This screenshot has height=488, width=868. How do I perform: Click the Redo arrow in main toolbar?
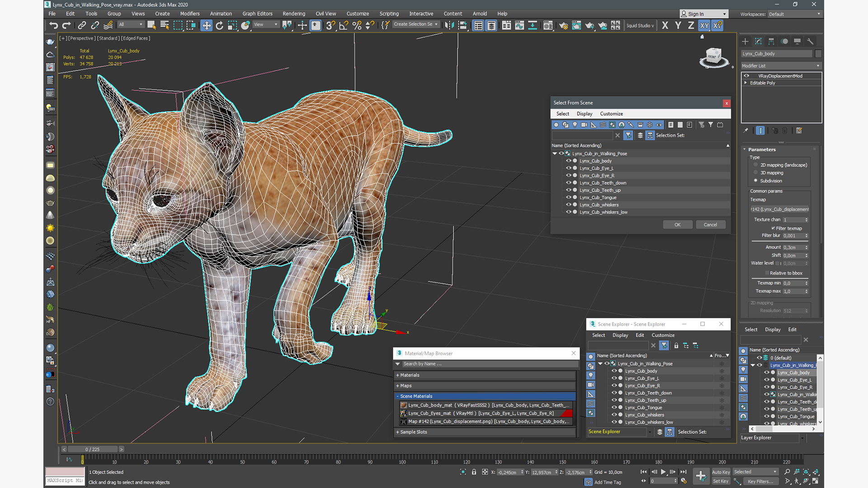(x=66, y=26)
